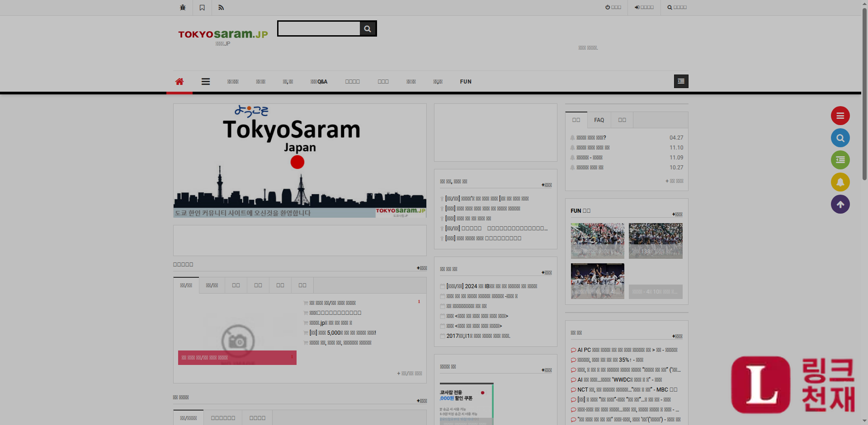Open the hamburger menu in navigation bar

coord(206,82)
